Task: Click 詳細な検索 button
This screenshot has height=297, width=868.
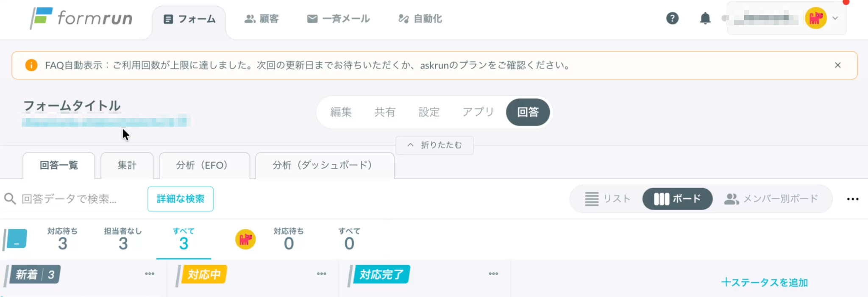Action: click(x=181, y=199)
